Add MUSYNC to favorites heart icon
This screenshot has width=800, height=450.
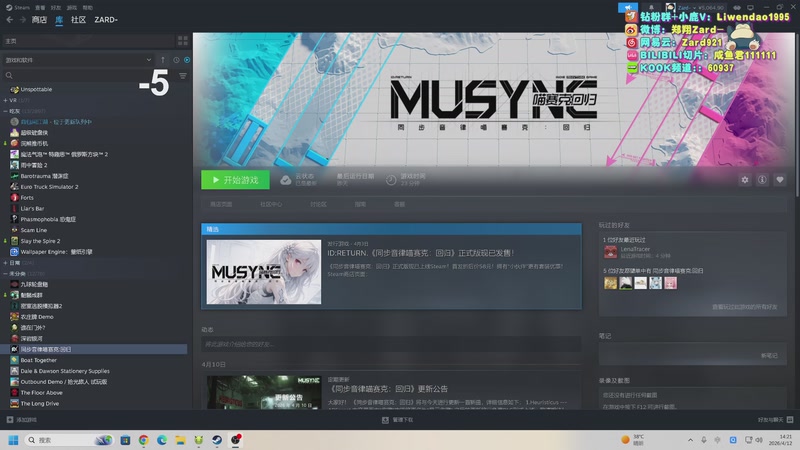[x=780, y=180]
